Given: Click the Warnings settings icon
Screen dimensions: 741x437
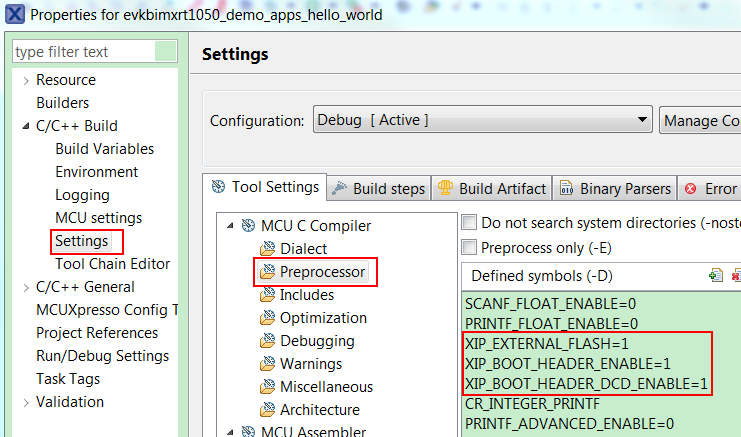Looking at the screenshot, I should click(267, 364).
